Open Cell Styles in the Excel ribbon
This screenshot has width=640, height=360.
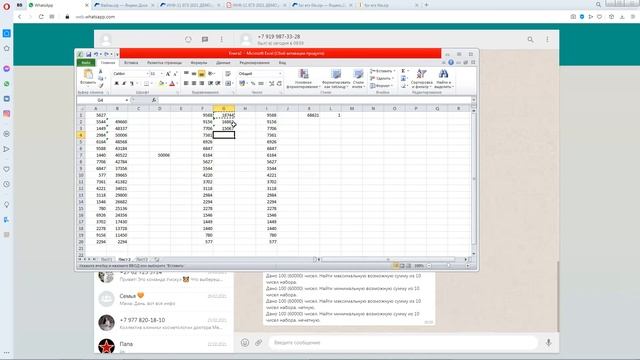click(358, 78)
